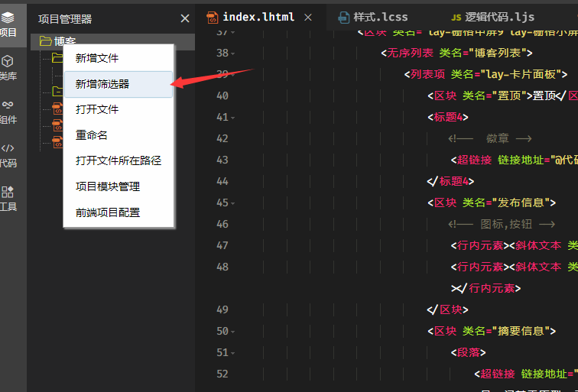Click line number 47 in gutter
Viewport: 578px width, 392px height.
point(222,245)
